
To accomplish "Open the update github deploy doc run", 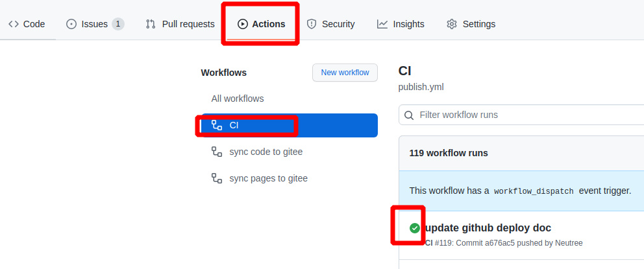I will click(x=488, y=228).
